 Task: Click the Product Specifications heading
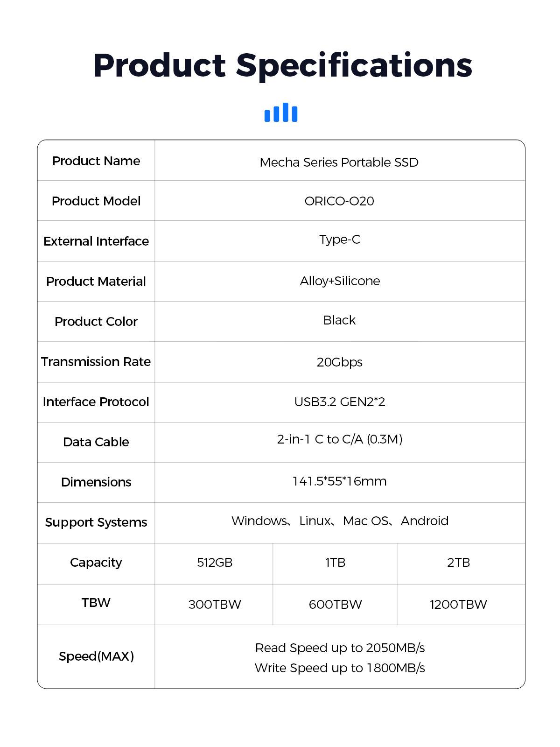click(x=282, y=65)
